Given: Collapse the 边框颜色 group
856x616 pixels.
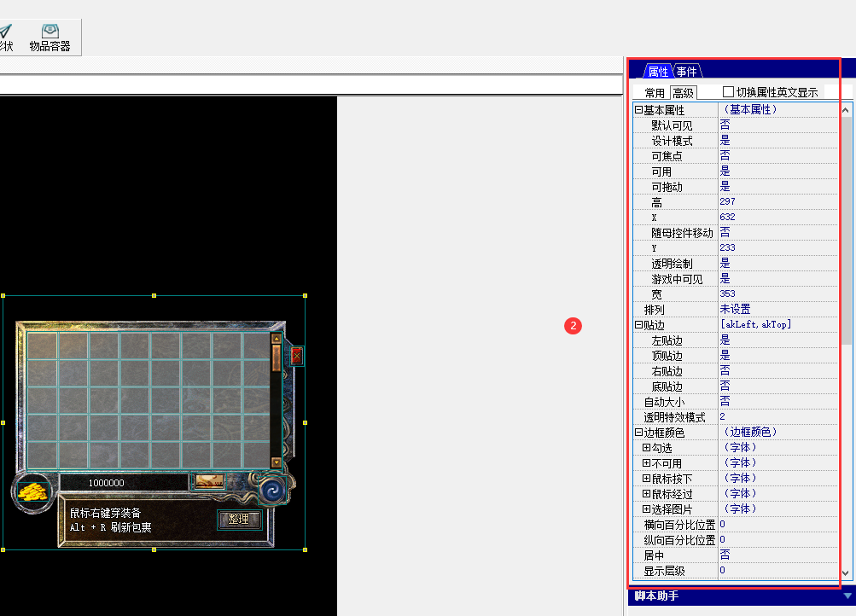Looking at the screenshot, I should (x=638, y=432).
